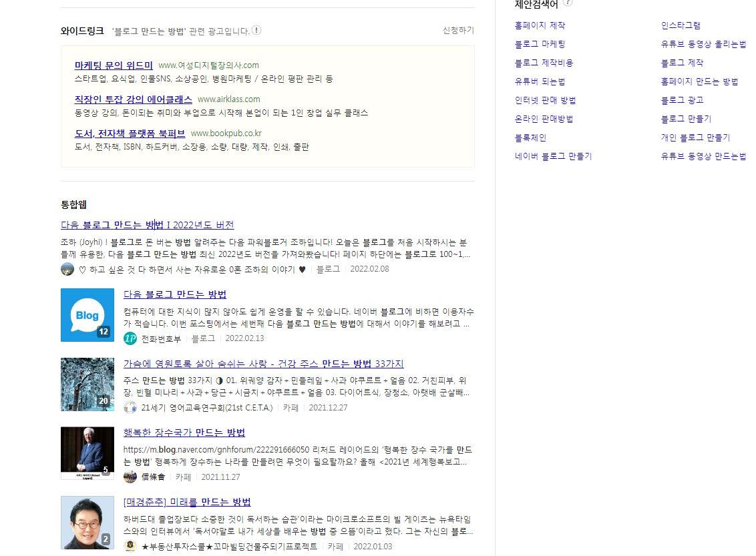Select suggested search 인스타그램
The height and width of the screenshot is (556, 756).
(x=681, y=25)
